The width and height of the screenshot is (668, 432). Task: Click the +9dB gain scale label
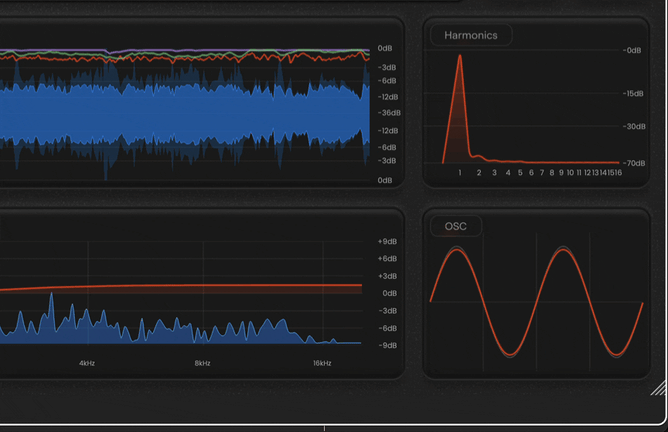(x=387, y=241)
